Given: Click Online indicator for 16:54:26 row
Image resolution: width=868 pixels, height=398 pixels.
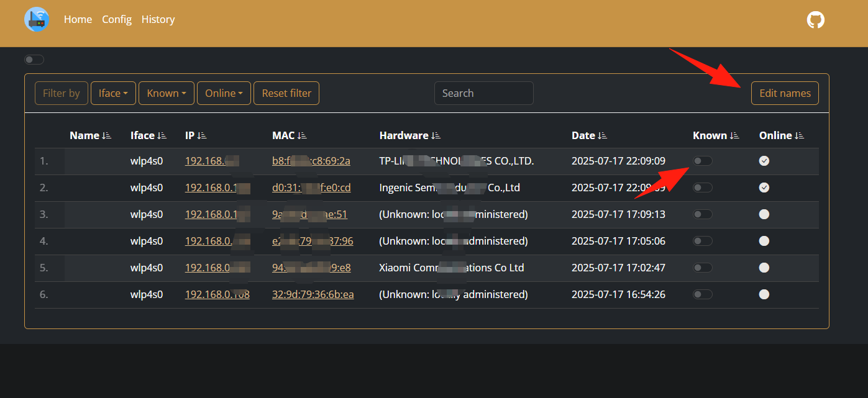Looking at the screenshot, I should click(x=764, y=294).
